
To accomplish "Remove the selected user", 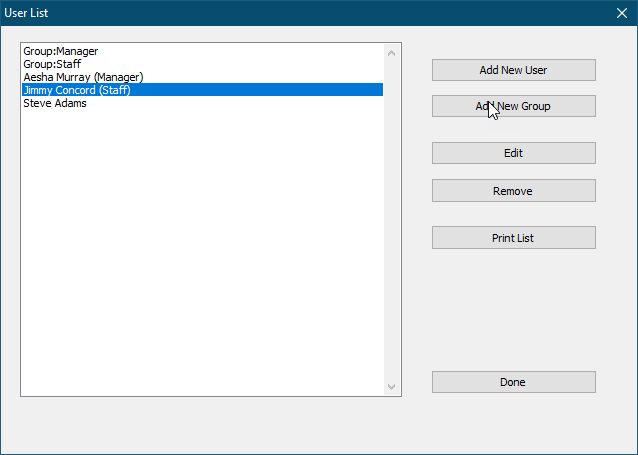I will (513, 191).
